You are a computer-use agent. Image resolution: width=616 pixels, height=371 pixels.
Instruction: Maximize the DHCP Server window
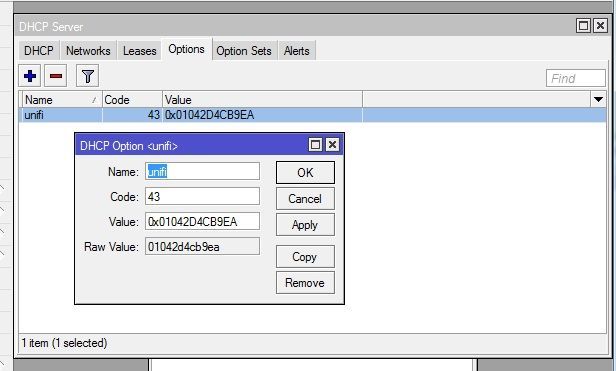click(583, 26)
